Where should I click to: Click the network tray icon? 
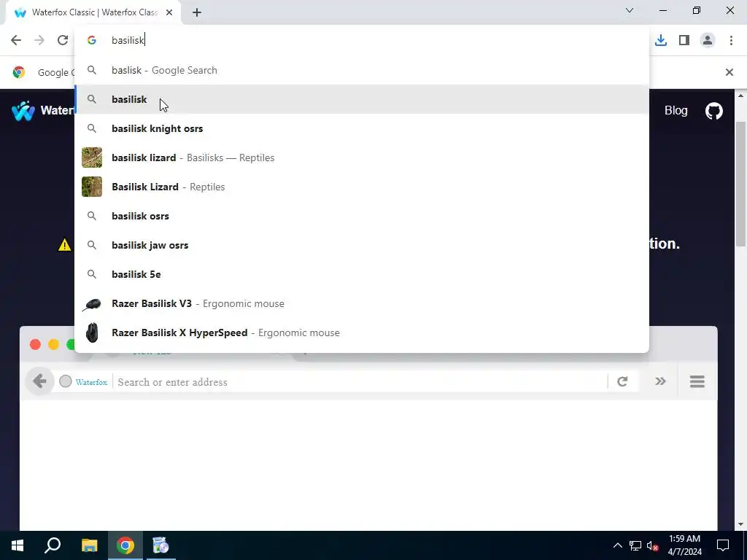coord(635,545)
